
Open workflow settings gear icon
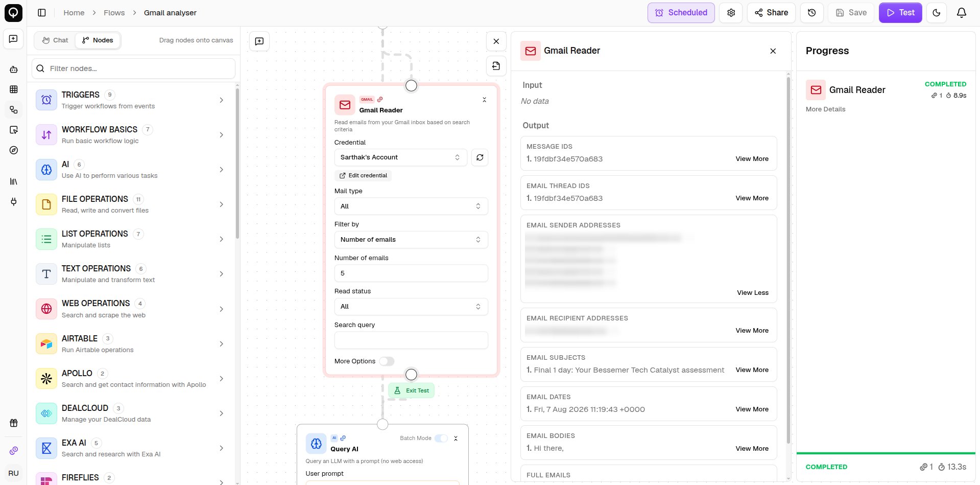(731, 13)
